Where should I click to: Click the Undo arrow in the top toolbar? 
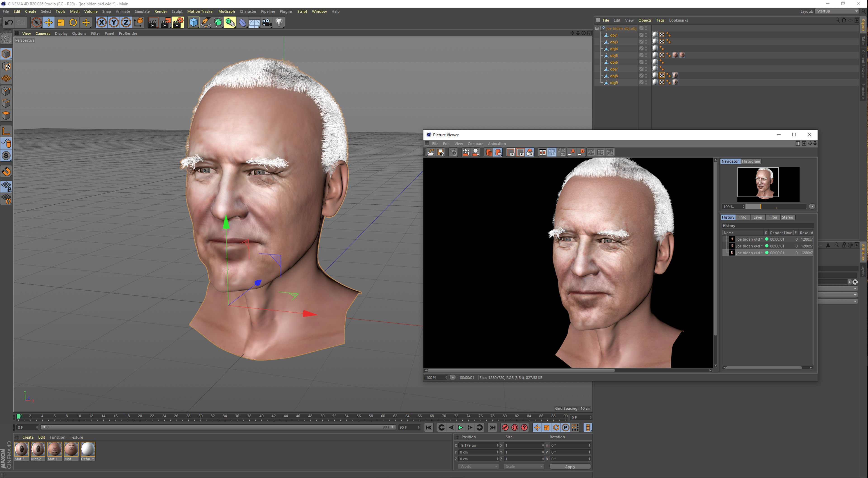click(9, 23)
